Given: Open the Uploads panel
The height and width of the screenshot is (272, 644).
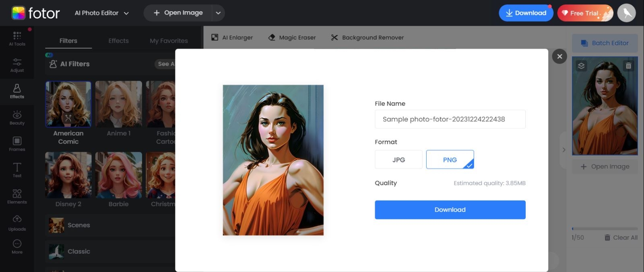Looking at the screenshot, I should 17,223.
